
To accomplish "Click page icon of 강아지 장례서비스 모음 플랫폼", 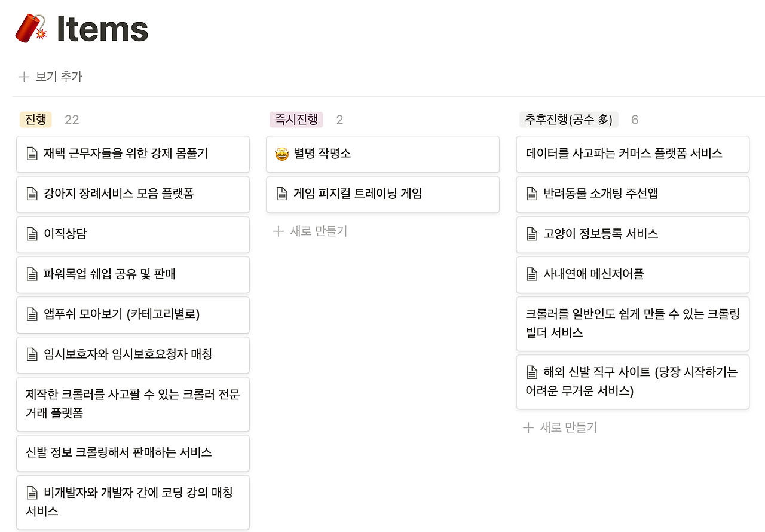I will click(x=32, y=194).
